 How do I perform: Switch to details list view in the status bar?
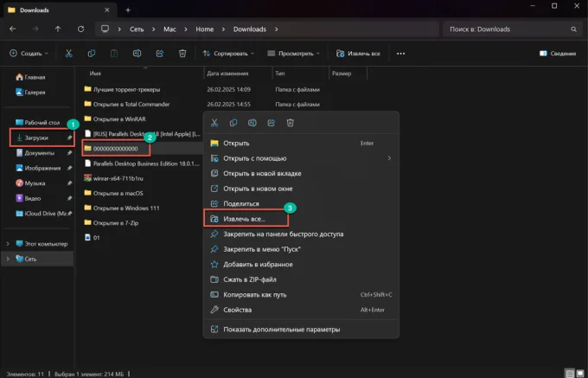[x=570, y=374]
